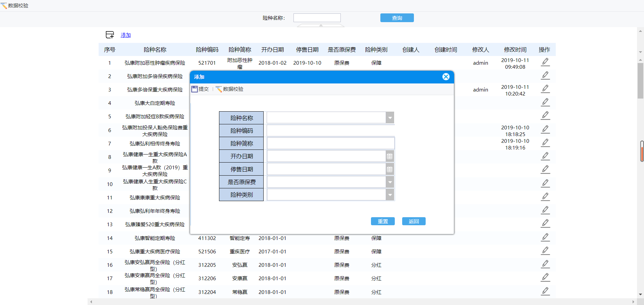Edit row 9 弘康健康一生A款（2019）
This screenshot has width=644, height=305.
tap(545, 170)
